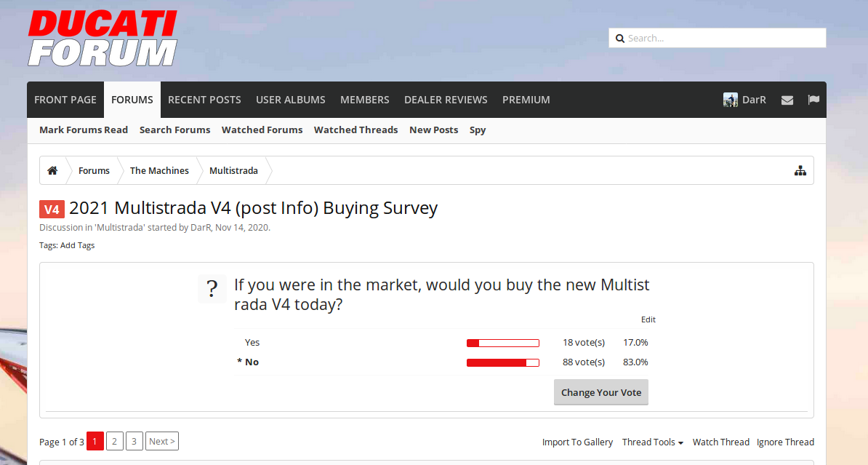
Task: Click the Watch Thread link
Action: click(720, 442)
